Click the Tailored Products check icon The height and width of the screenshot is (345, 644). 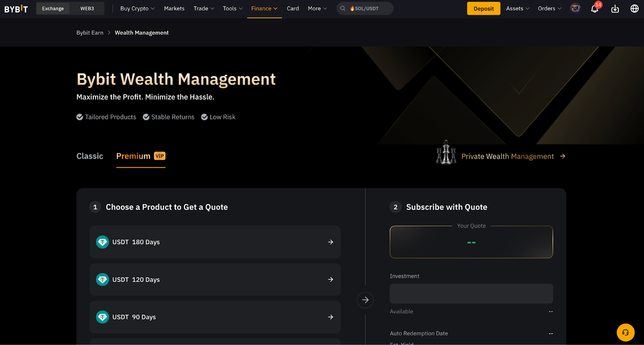[x=80, y=117]
